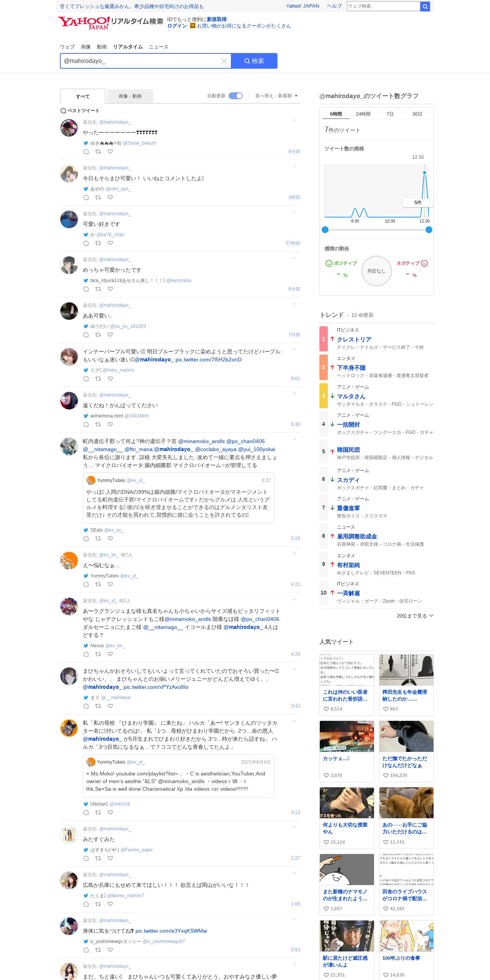Focus the @mahirodayo_ search input field
490x980 pixels.
pos(141,61)
